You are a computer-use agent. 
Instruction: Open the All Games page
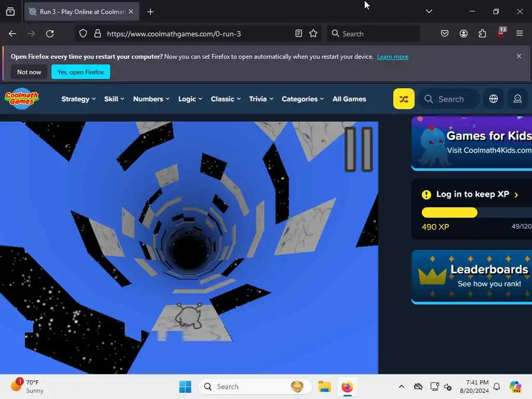tap(349, 99)
